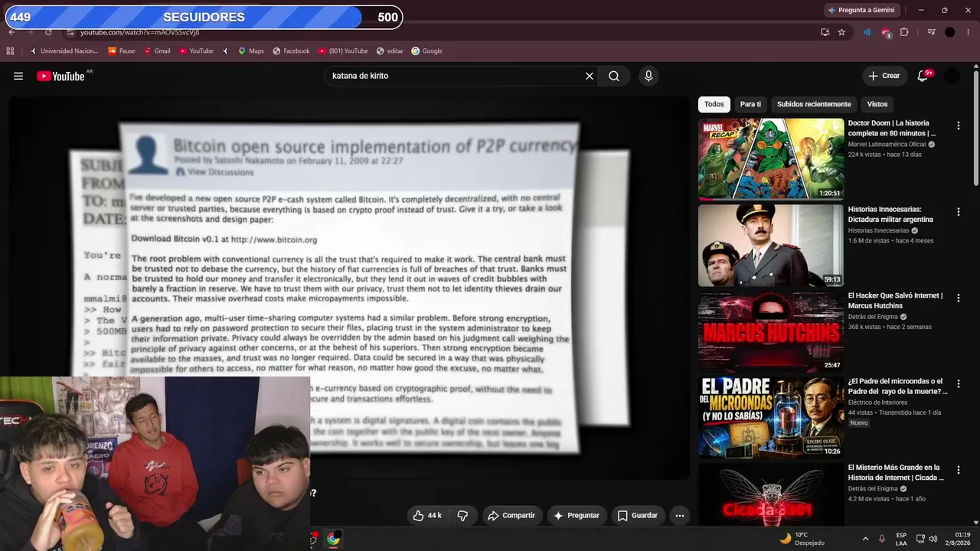Click the Preguntar button
Screen dimensions: 980x551
pyautogui.click(x=577, y=516)
